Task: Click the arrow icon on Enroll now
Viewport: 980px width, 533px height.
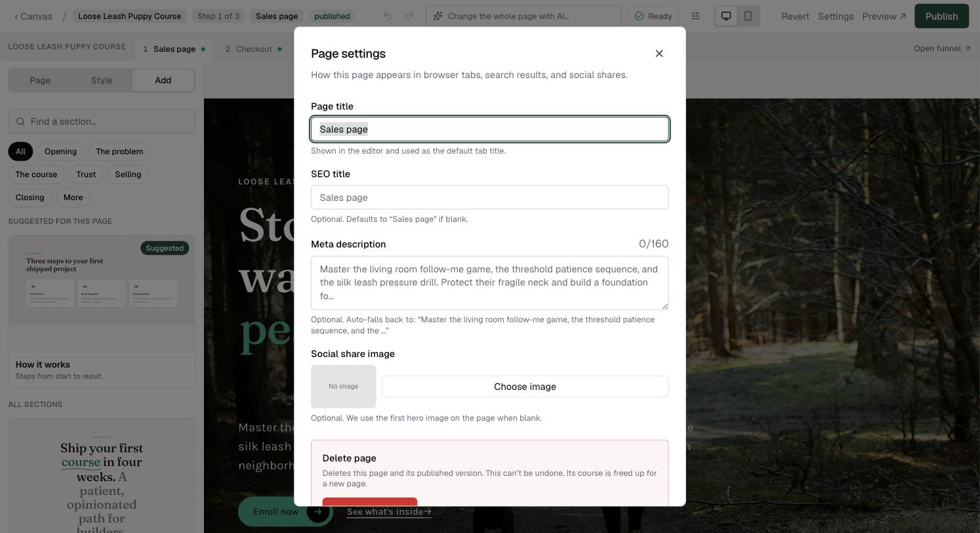Action: (x=317, y=511)
